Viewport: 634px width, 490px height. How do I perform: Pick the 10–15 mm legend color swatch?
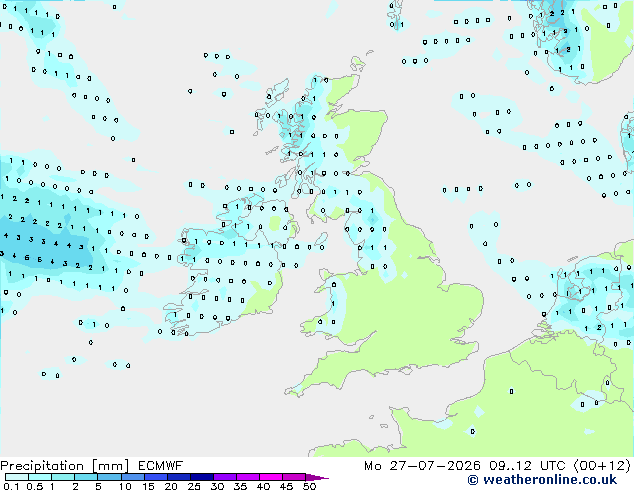(132, 477)
